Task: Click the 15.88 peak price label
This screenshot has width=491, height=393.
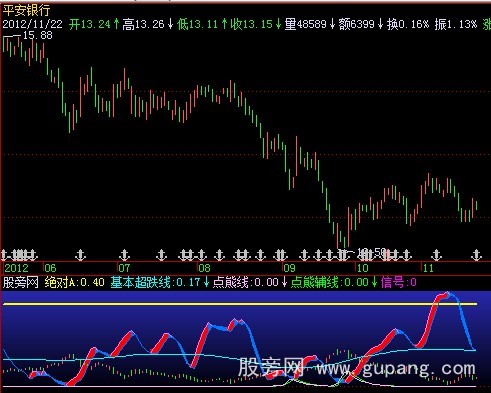Action: [x=37, y=35]
